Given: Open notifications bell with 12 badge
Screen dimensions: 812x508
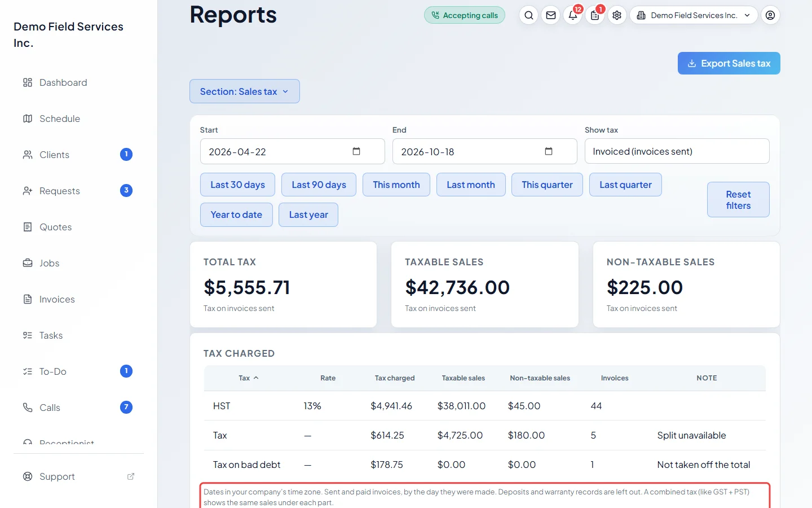Looking at the screenshot, I should (573, 15).
